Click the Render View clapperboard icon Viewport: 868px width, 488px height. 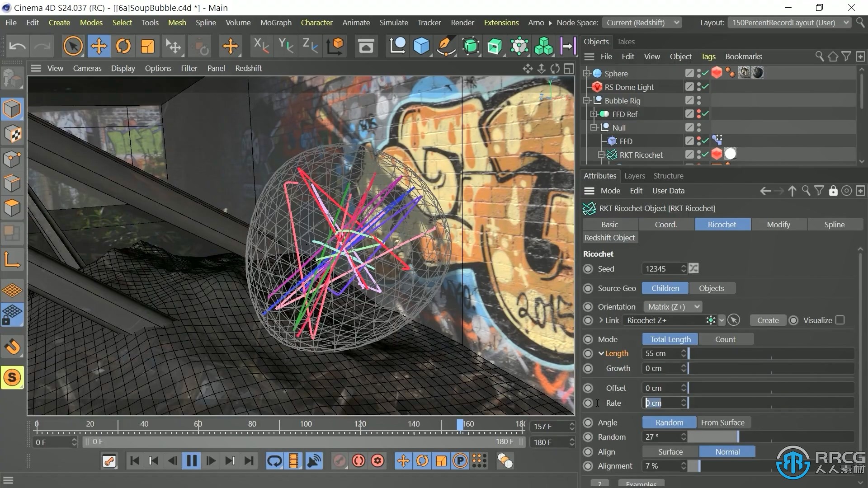click(x=366, y=46)
